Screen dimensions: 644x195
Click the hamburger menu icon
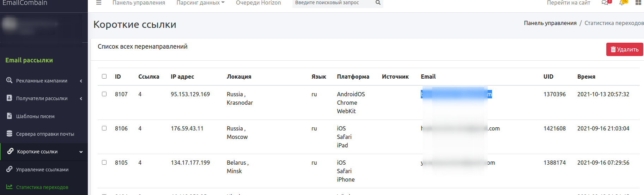click(99, 3)
